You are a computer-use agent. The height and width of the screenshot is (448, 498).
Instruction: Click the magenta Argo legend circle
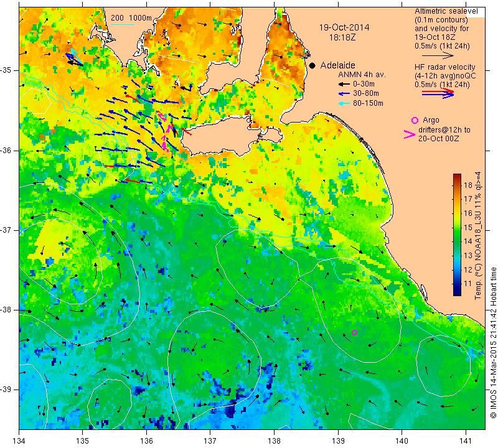tap(415, 120)
